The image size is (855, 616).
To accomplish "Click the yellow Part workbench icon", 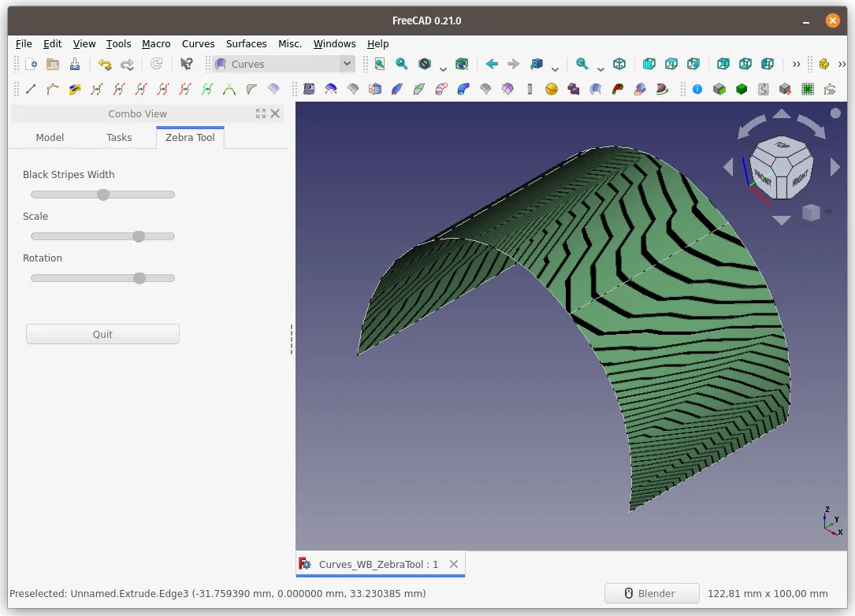I will [x=824, y=65].
